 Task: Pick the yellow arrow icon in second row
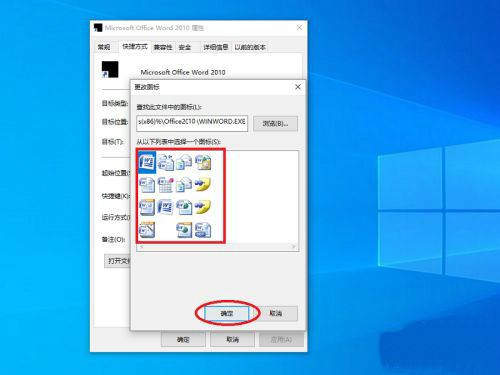click(203, 185)
